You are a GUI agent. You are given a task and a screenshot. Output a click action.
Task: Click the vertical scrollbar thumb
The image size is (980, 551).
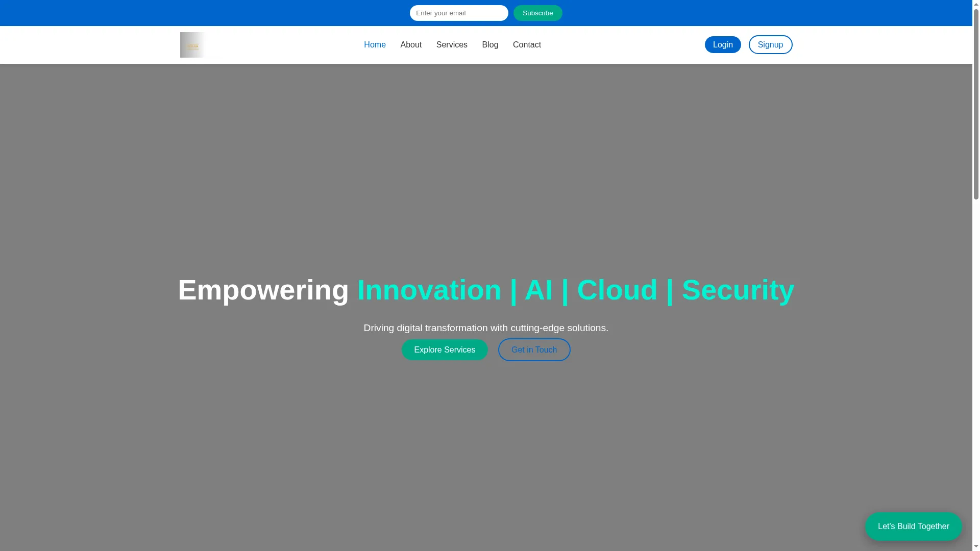[976, 104]
